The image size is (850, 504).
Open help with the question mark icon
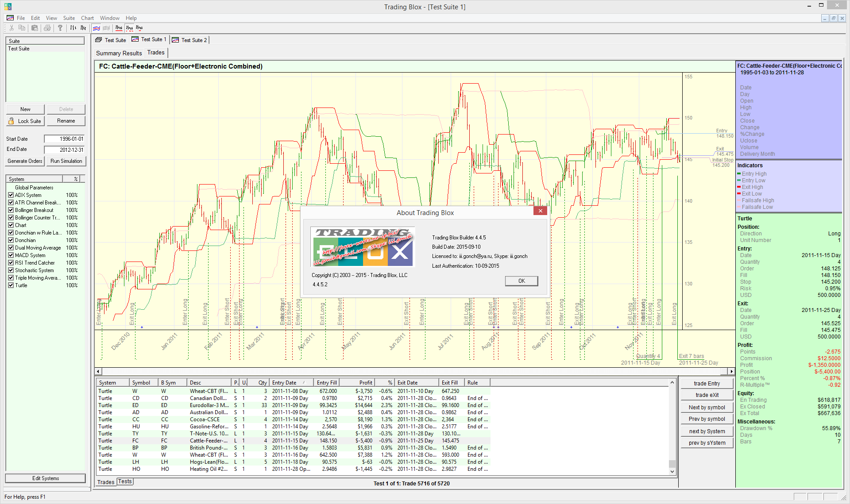tap(60, 28)
